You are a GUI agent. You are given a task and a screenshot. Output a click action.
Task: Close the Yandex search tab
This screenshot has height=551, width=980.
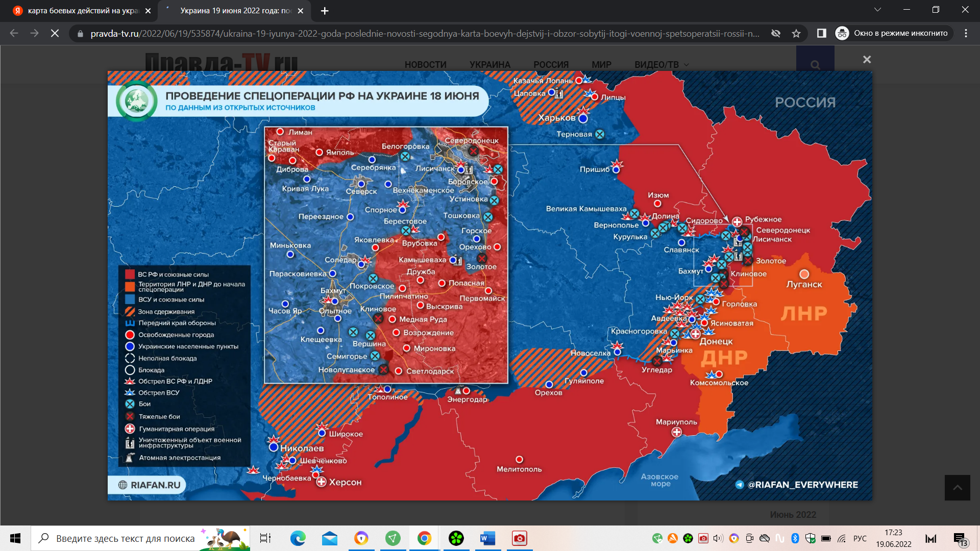148,11
